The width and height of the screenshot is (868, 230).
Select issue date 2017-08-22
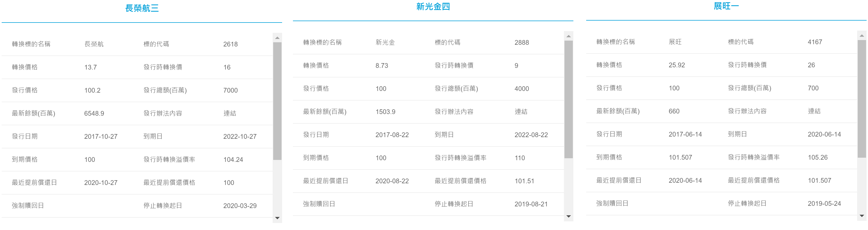pos(392,135)
